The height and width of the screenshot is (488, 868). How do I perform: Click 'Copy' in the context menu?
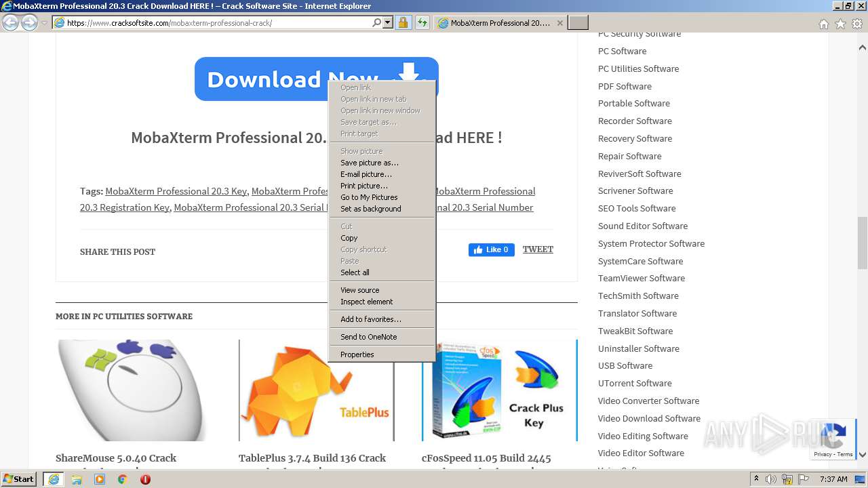(349, 238)
